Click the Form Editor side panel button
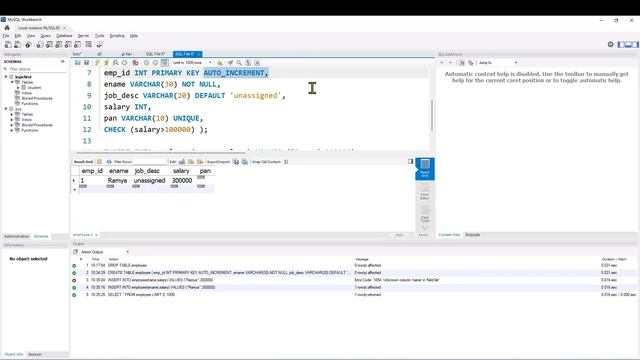Screen dimensions: 640x360 (x=425, y=191)
